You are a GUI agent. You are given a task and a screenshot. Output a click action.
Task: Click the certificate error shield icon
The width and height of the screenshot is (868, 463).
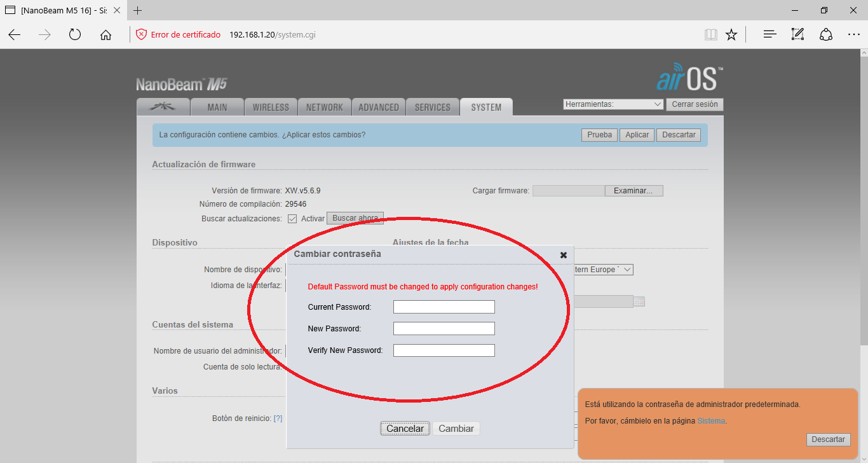click(x=142, y=34)
